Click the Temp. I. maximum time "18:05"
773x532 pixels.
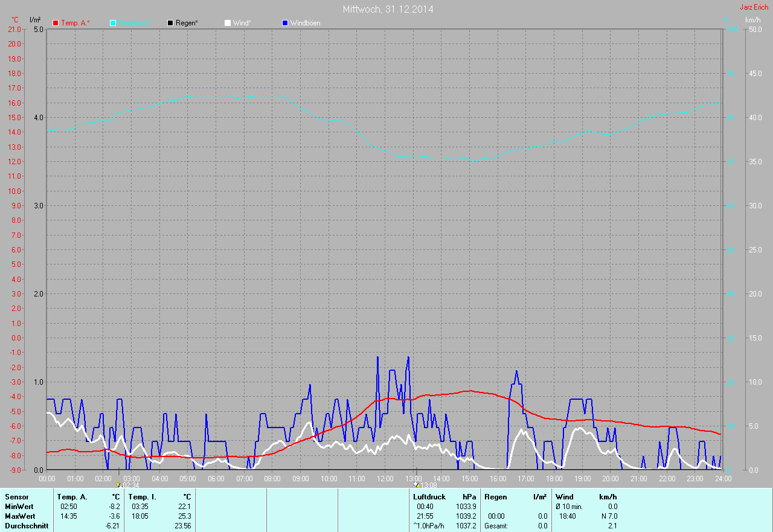[x=140, y=516]
